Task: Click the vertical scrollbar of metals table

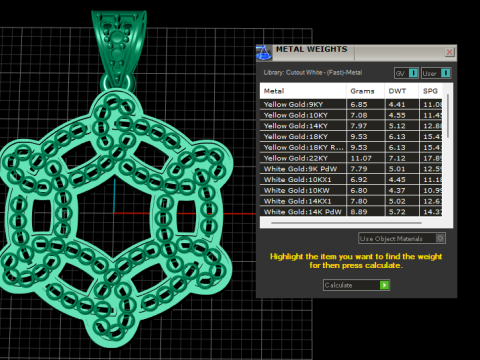Action: 448,116
